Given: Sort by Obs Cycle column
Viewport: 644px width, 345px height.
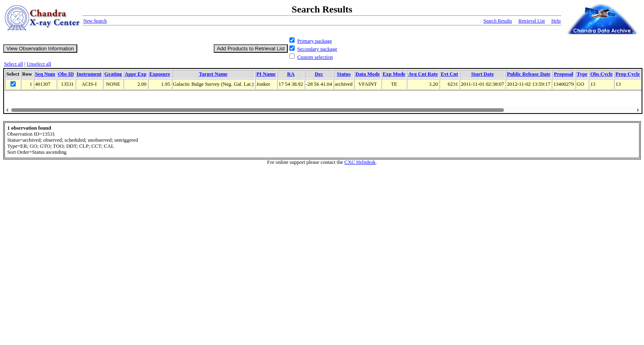Looking at the screenshot, I should (x=601, y=74).
